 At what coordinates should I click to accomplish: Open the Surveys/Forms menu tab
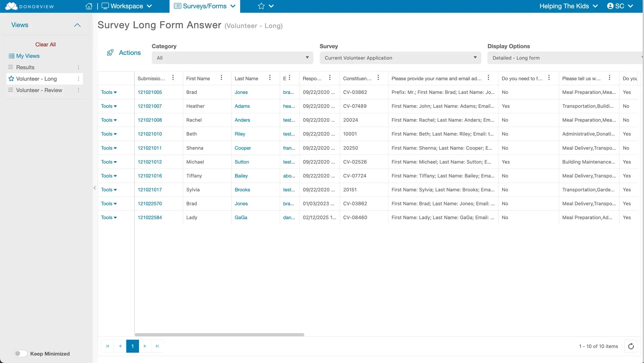point(205,6)
